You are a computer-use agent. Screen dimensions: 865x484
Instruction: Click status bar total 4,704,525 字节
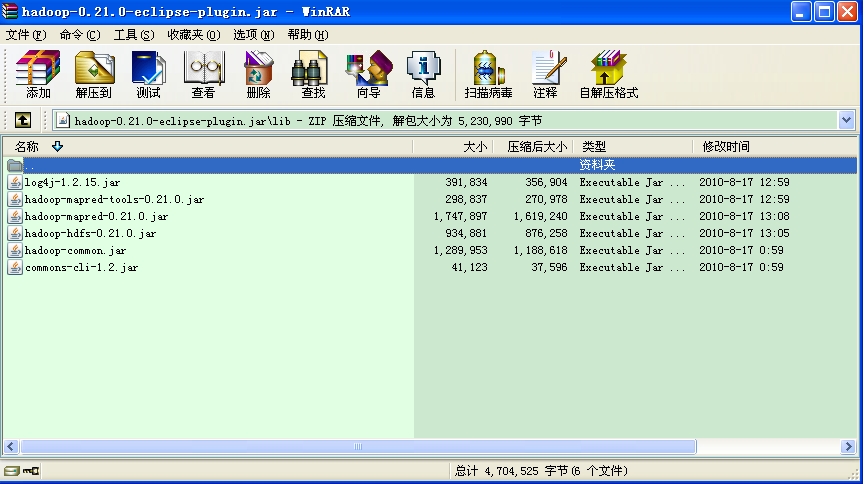pos(511,471)
